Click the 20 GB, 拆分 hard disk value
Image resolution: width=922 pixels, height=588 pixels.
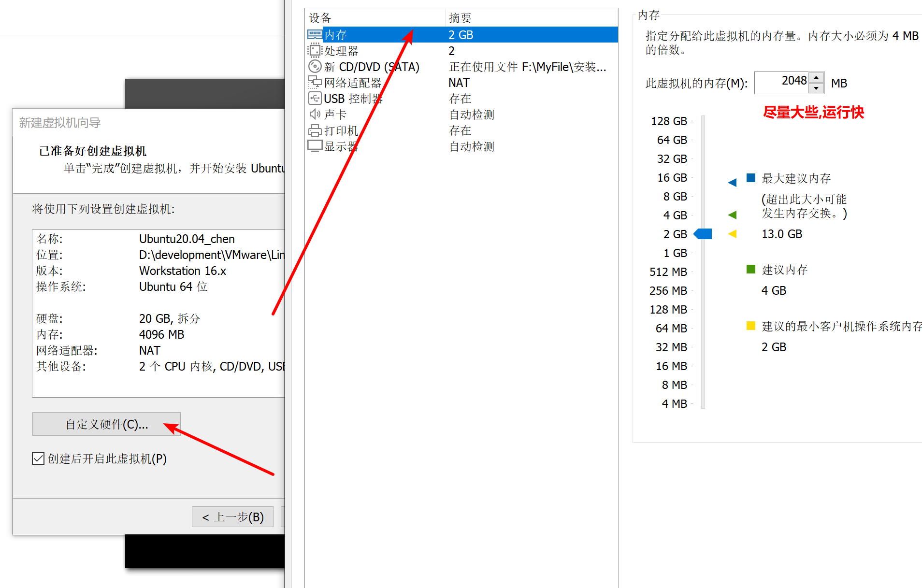click(170, 318)
